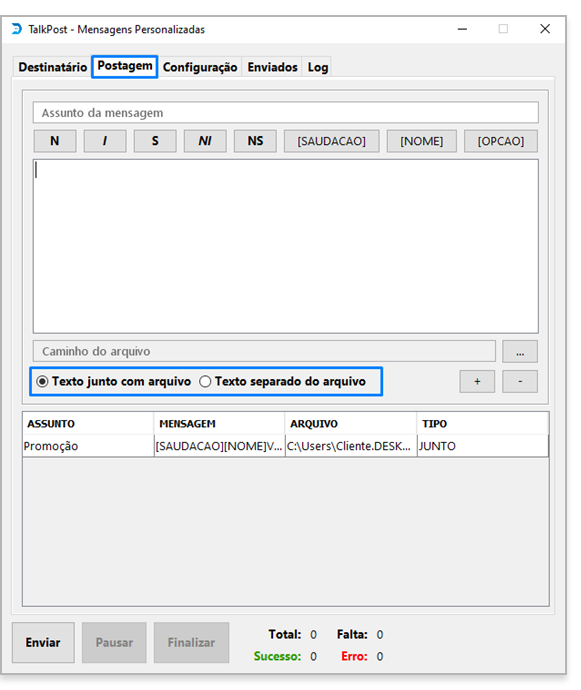The image size is (581, 690).
Task: Apply strikethrough with S button
Action: coord(155,141)
